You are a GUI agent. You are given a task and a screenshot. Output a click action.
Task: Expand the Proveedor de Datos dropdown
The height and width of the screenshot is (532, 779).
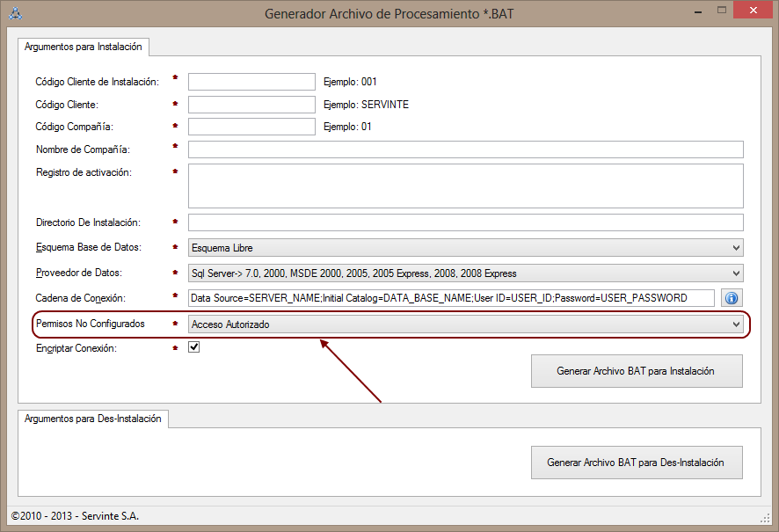(x=465, y=273)
